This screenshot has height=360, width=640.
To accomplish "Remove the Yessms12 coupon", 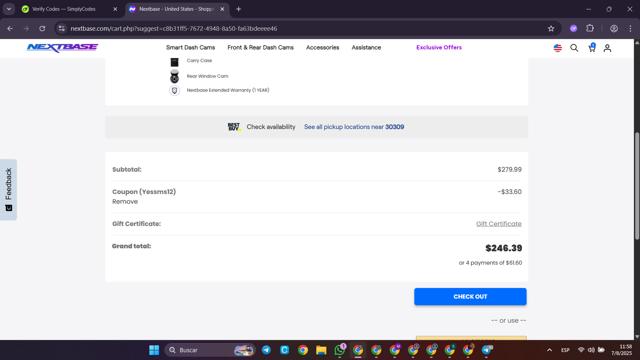I will [x=125, y=202].
